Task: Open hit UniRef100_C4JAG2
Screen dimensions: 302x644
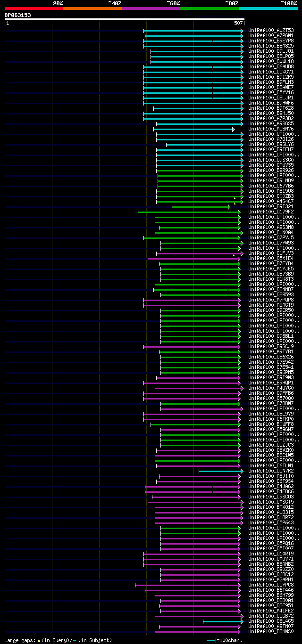Action: 271,487
